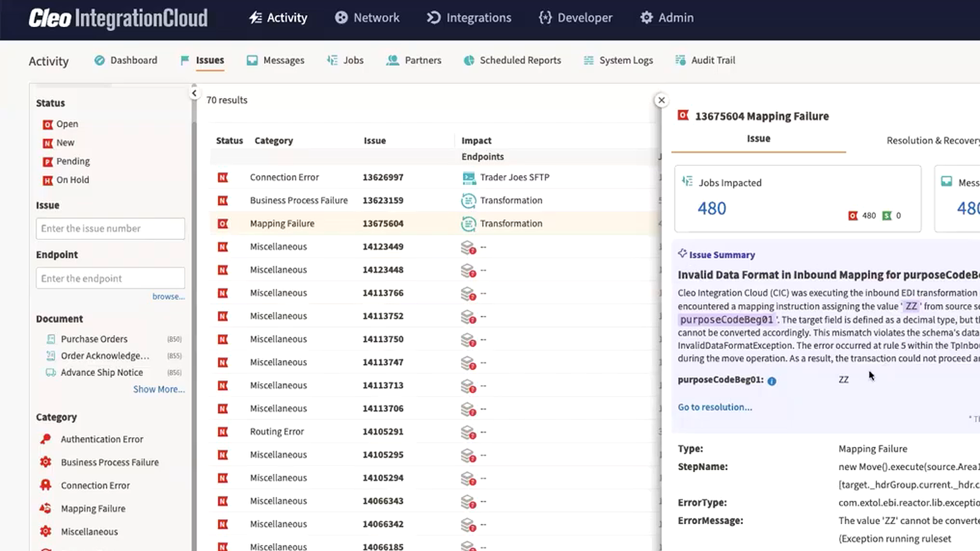The image size is (980, 551).
Task: Select issue number 13675604
Action: pos(383,223)
